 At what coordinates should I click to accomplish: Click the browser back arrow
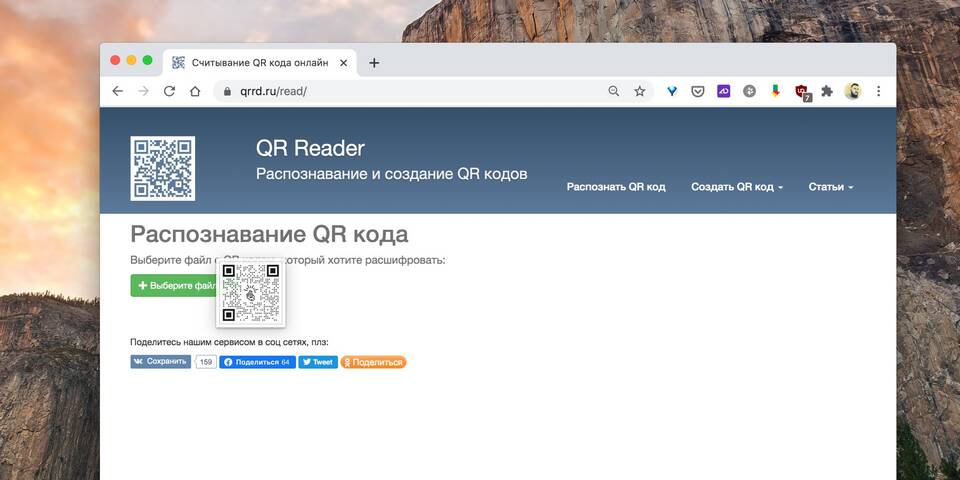point(118,91)
